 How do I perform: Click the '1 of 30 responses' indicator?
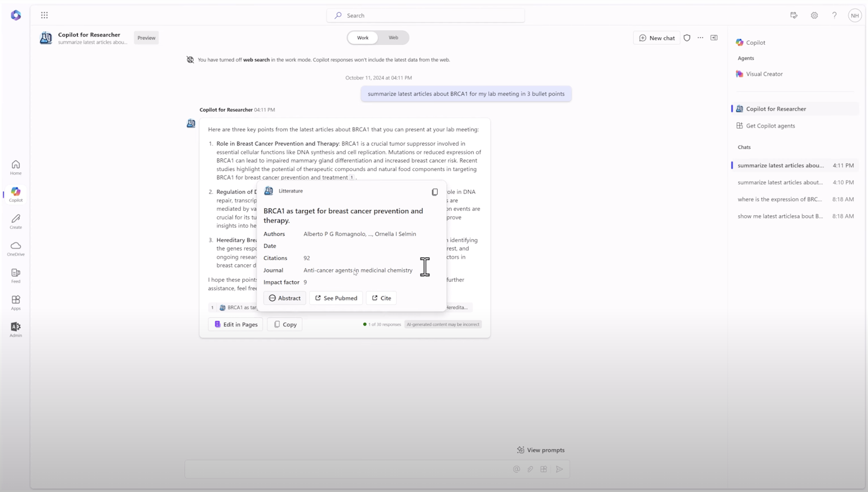tap(382, 324)
